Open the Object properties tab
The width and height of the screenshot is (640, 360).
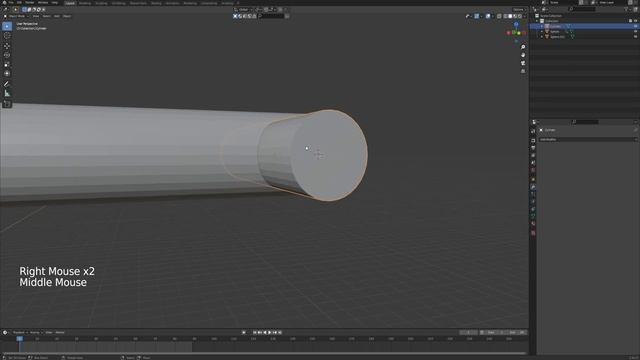click(533, 179)
